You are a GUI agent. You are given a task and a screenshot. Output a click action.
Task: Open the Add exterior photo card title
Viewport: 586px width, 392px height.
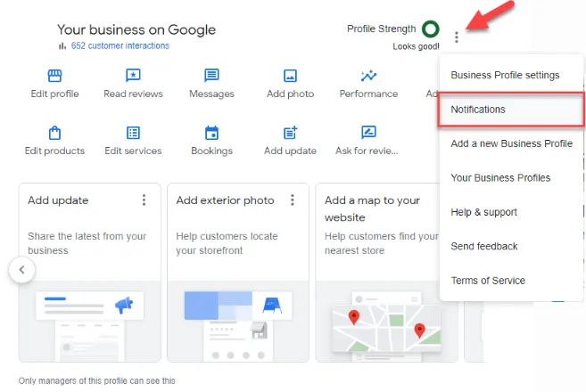pyautogui.click(x=225, y=200)
